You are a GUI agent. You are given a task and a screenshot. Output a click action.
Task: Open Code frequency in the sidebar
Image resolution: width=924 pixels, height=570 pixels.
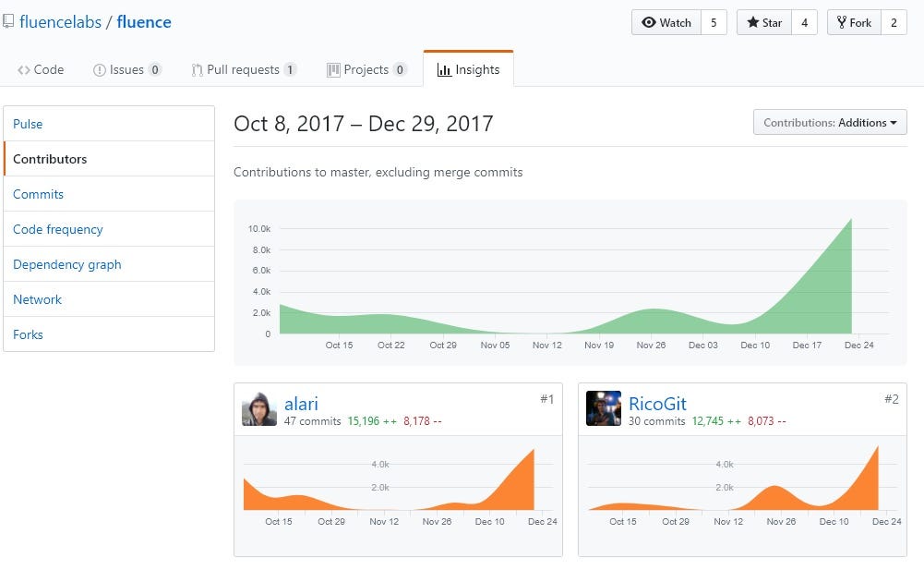(x=109, y=229)
